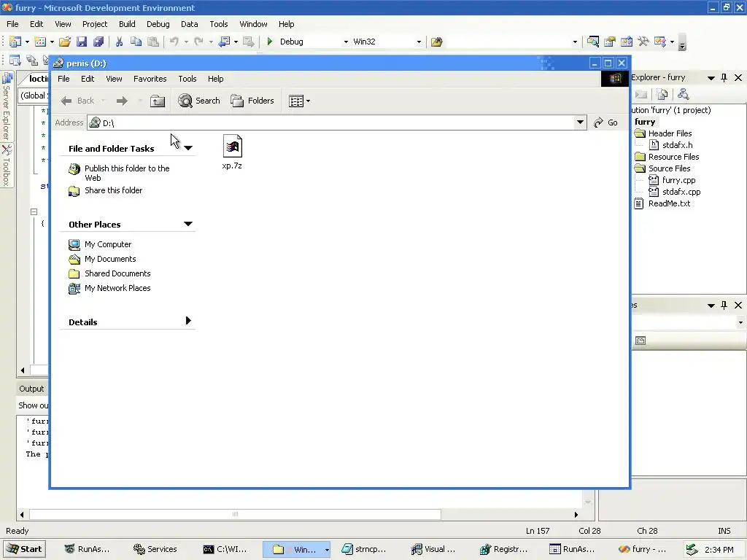Screen dimensions: 747x560
Task: Click the Cut scissors icon
Action: point(119,42)
